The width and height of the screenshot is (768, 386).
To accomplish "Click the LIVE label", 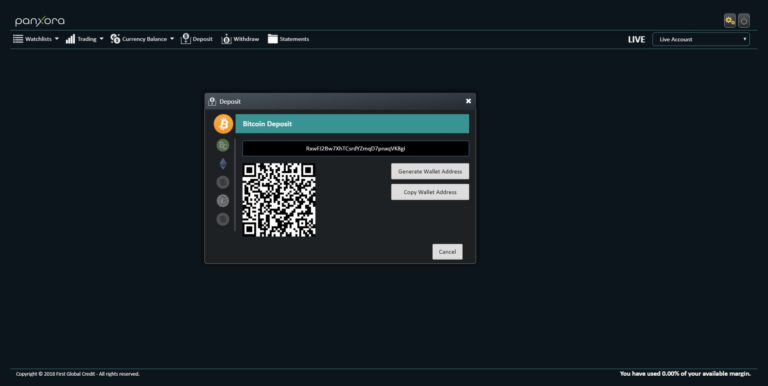I will click(636, 40).
